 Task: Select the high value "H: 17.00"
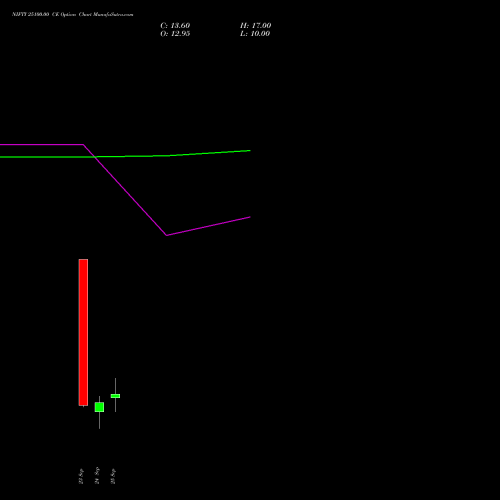click(x=255, y=26)
